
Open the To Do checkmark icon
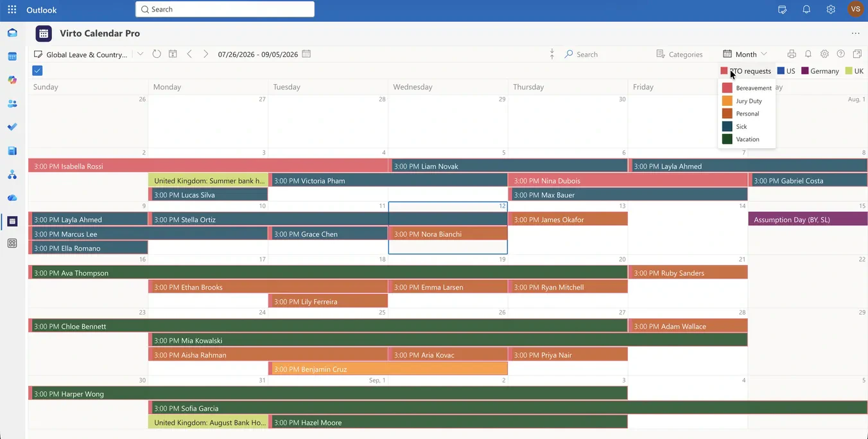pyautogui.click(x=12, y=127)
